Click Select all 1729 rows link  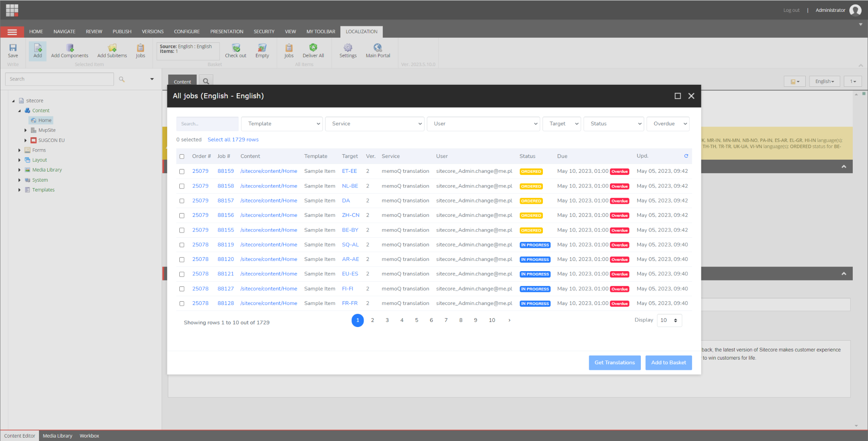[233, 140]
